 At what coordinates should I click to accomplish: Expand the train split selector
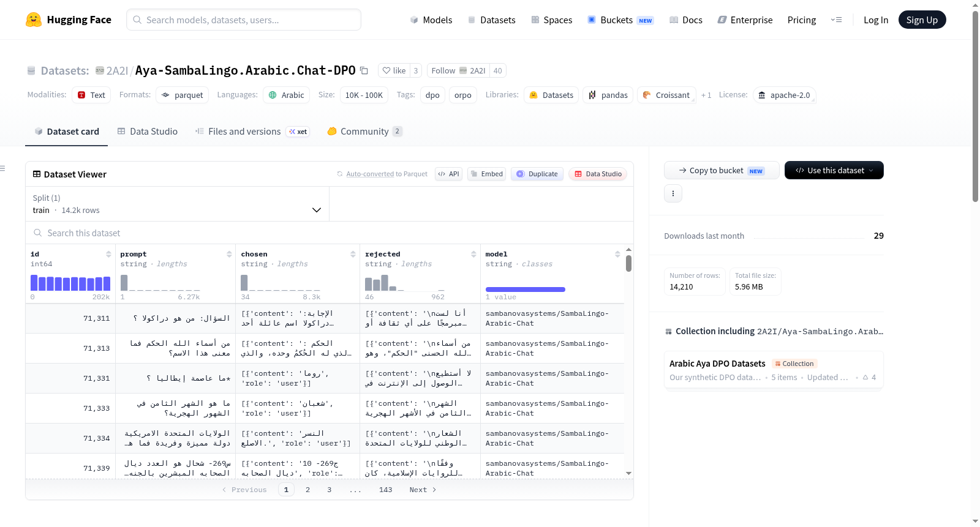[x=177, y=204]
